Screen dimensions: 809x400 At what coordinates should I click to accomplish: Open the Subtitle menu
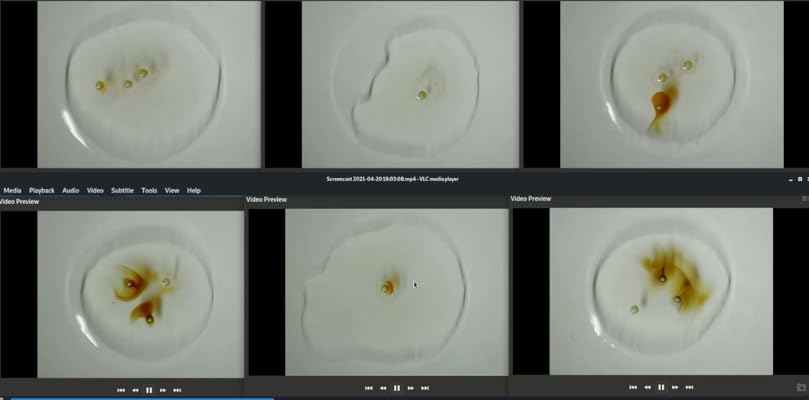point(122,190)
